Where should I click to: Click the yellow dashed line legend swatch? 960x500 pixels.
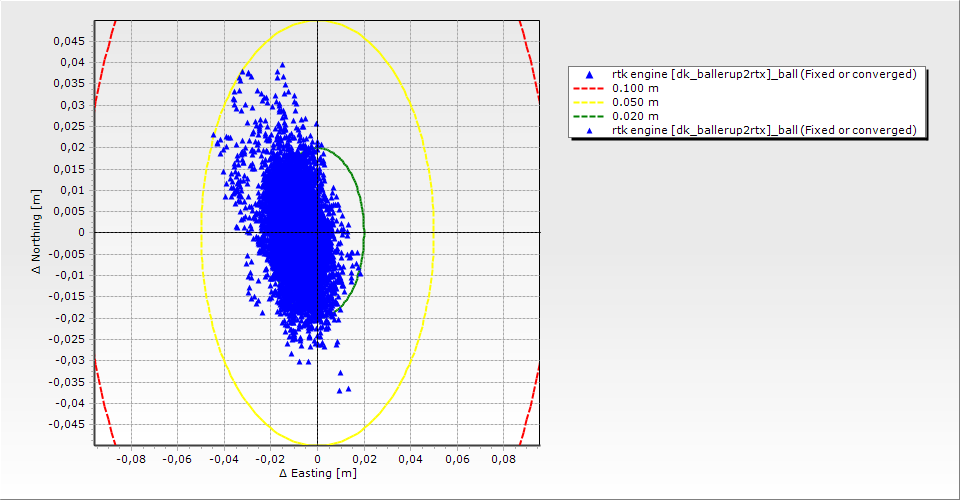click(589, 102)
